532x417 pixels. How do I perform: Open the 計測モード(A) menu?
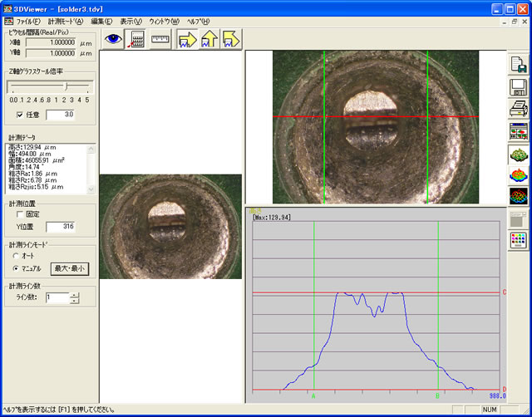tap(65, 20)
